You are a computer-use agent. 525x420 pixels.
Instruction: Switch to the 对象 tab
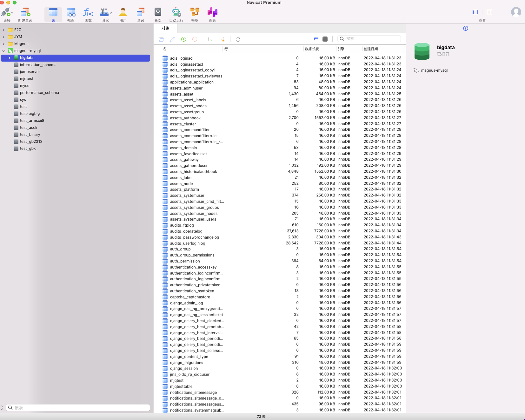pos(165,28)
